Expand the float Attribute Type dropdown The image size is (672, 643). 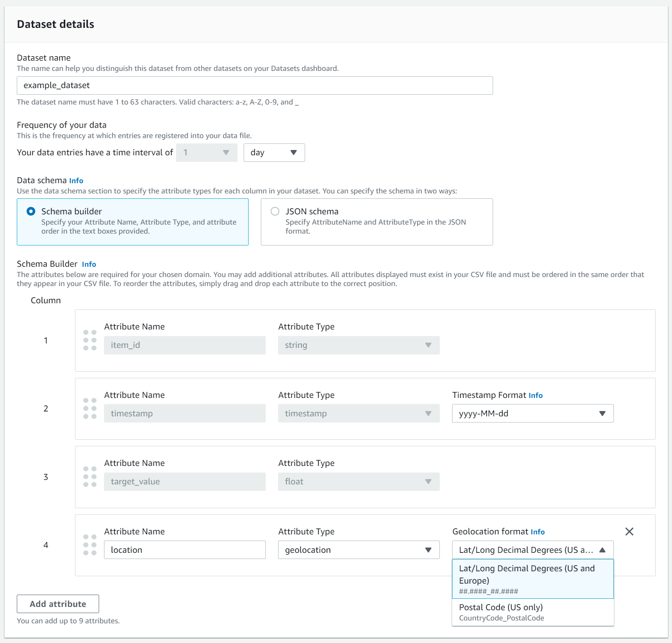coord(428,482)
